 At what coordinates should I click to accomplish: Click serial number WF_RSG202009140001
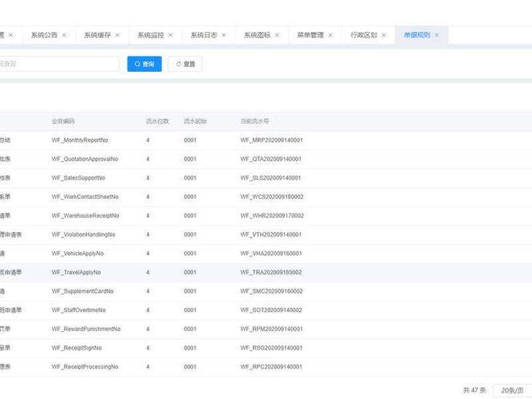click(271, 348)
